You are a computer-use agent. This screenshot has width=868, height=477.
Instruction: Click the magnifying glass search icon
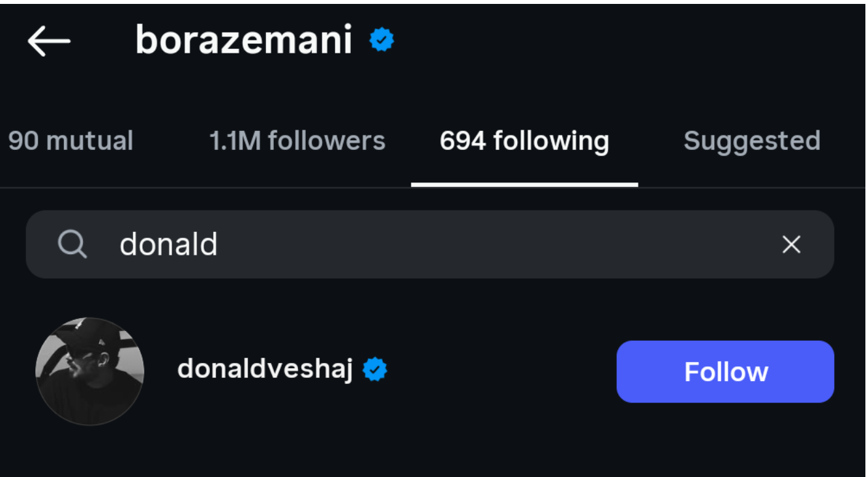coord(72,245)
